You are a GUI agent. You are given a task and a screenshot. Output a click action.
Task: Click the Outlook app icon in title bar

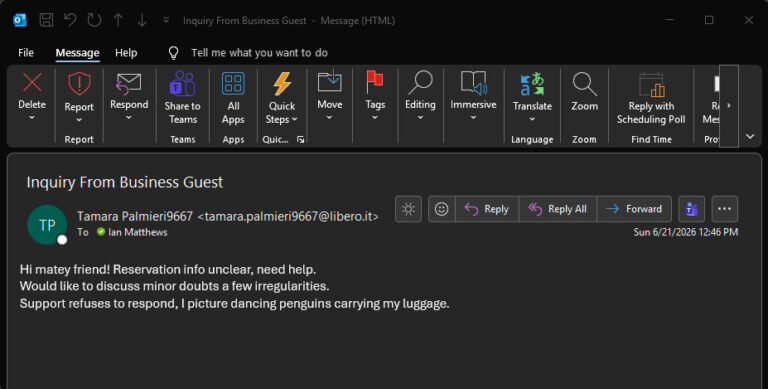tap(20, 20)
